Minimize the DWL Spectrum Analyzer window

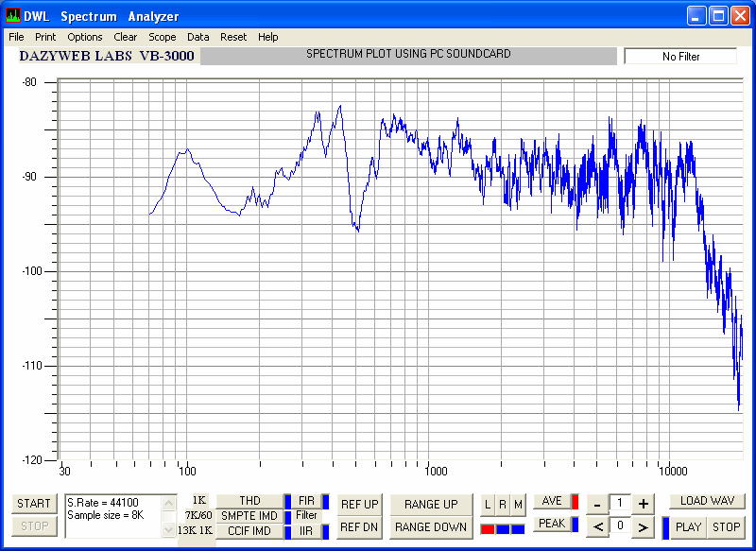pos(696,15)
